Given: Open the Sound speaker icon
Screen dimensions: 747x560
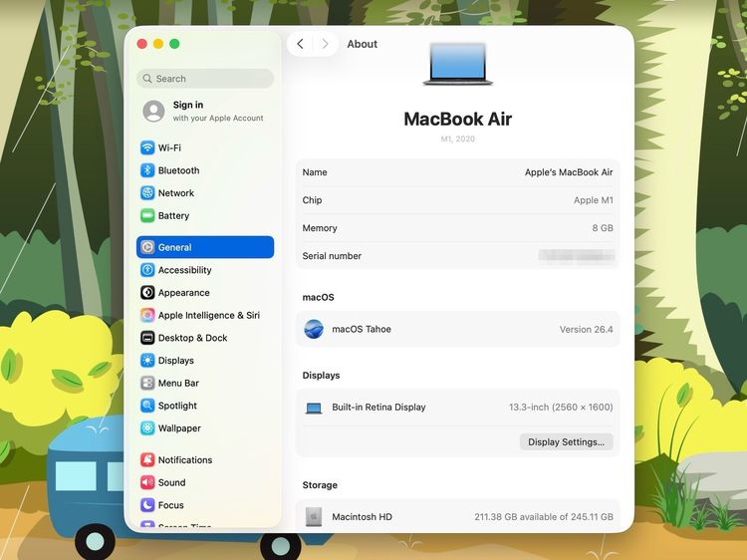Looking at the screenshot, I should tap(147, 482).
